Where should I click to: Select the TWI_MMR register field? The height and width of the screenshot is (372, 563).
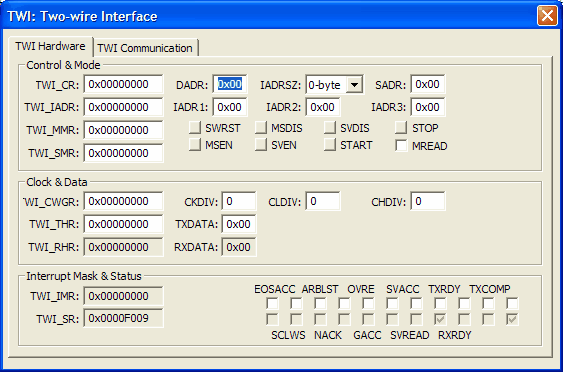click(x=124, y=130)
